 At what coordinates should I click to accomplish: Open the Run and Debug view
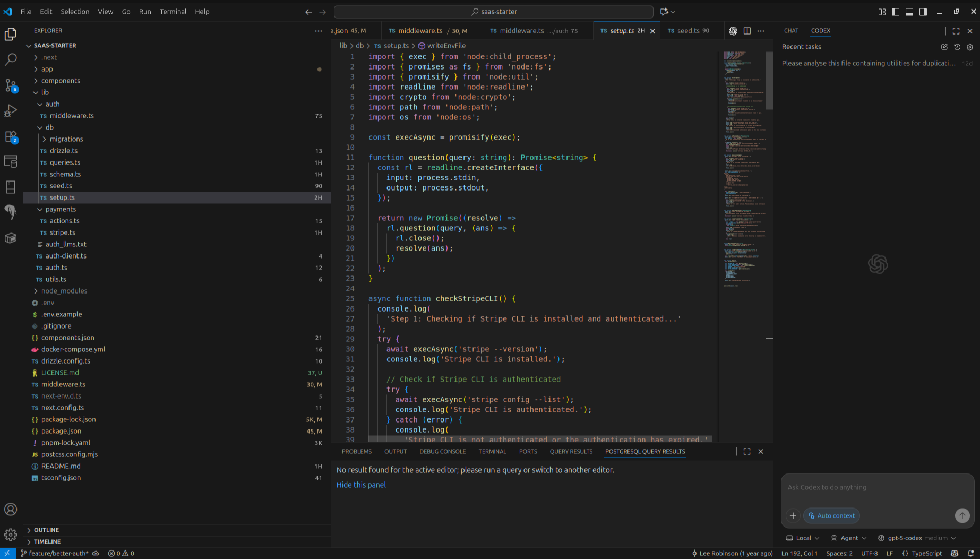click(x=11, y=111)
